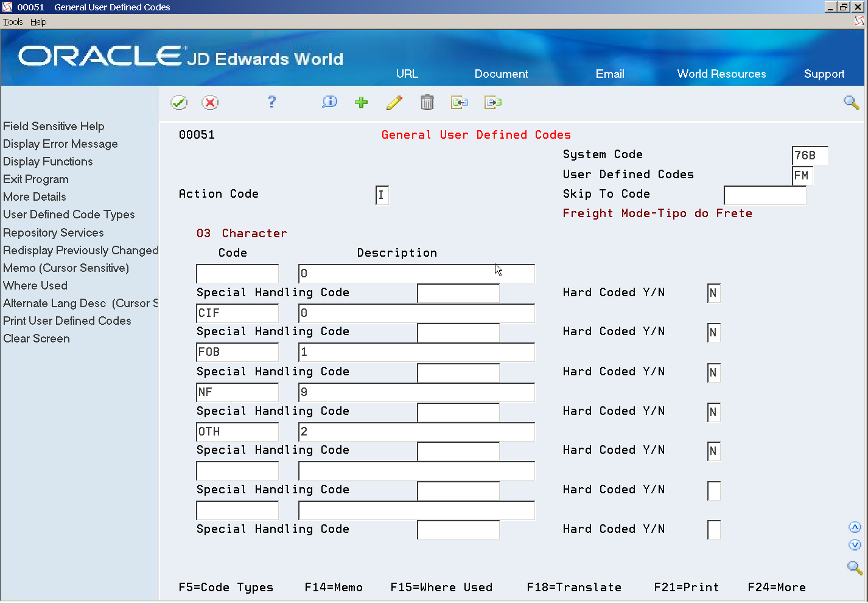This screenshot has height=604, width=868.
Task: Click the F15=Where Used function key
Action: [441, 587]
